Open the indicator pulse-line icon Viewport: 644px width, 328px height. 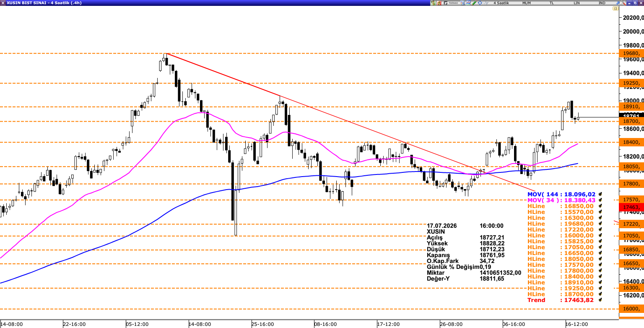pyautogui.click(x=486, y=3)
